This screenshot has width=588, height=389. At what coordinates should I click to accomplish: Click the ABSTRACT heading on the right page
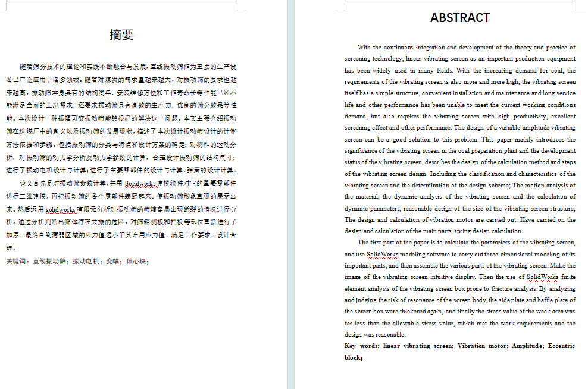pos(460,18)
